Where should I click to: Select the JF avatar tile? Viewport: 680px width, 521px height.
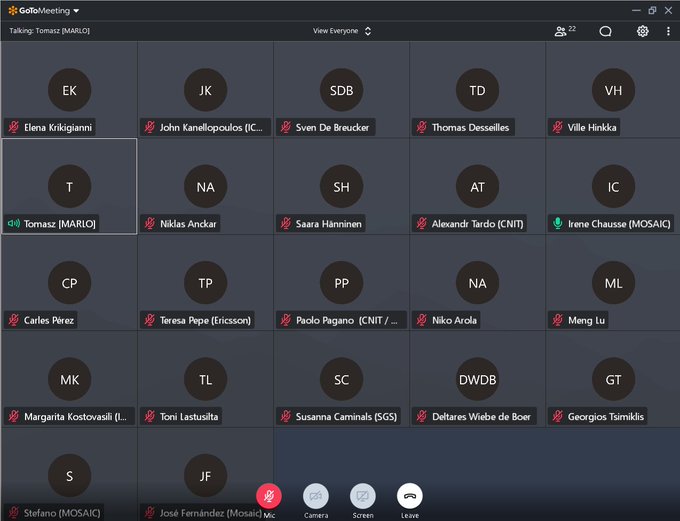(206, 475)
